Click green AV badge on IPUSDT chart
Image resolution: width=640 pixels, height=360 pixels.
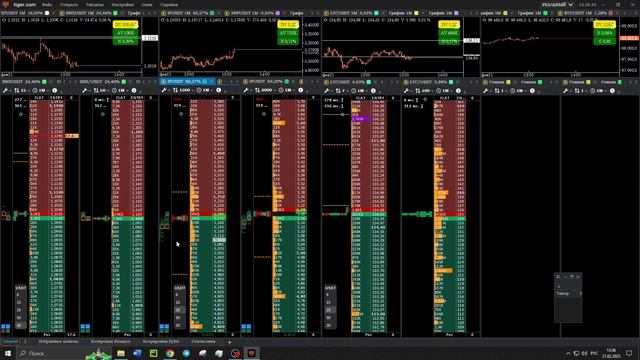pyautogui.click(x=288, y=33)
